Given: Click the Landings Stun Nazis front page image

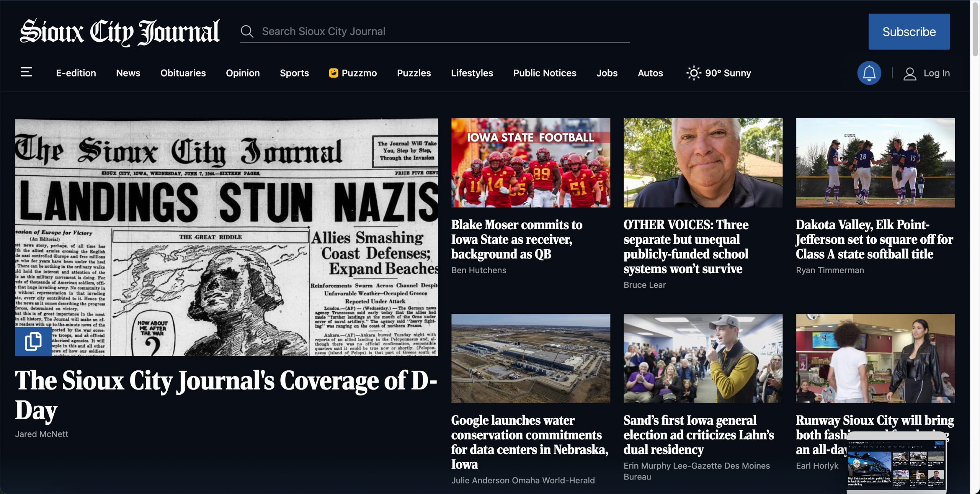Looking at the screenshot, I should (x=227, y=237).
